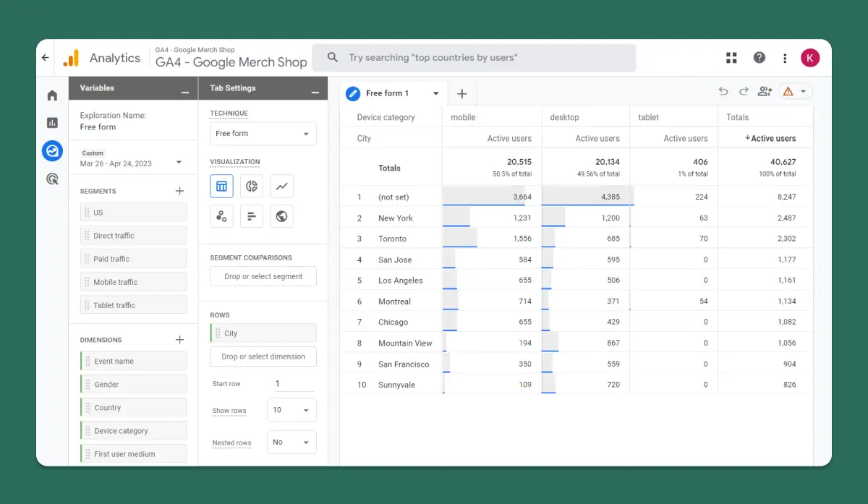Open the Help question mark icon
Image resolution: width=868 pixels, height=504 pixels.
click(759, 58)
